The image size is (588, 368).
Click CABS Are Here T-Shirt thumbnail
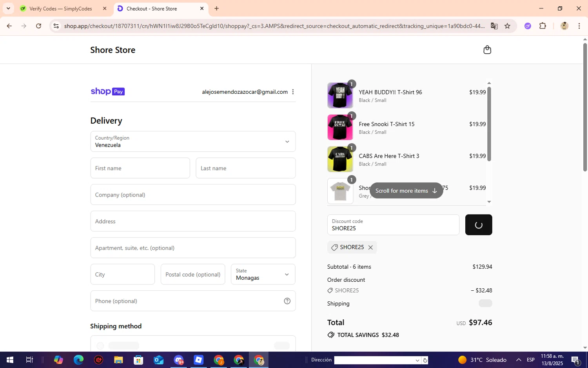[x=340, y=159]
